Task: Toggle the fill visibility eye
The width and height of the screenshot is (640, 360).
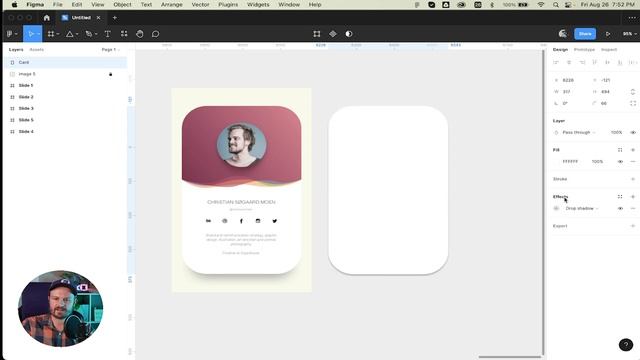Action: (x=620, y=162)
